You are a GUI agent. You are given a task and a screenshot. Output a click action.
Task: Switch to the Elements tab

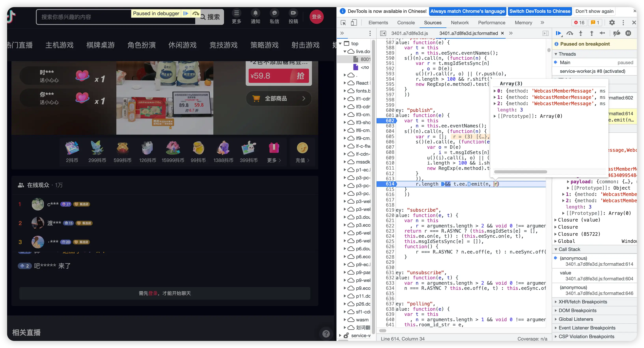coord(378,23)
